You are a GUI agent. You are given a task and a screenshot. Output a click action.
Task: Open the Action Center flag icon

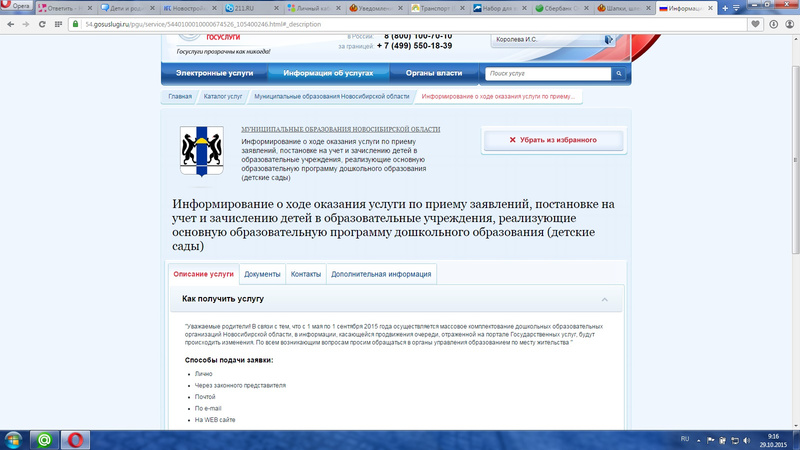[710, 440]
